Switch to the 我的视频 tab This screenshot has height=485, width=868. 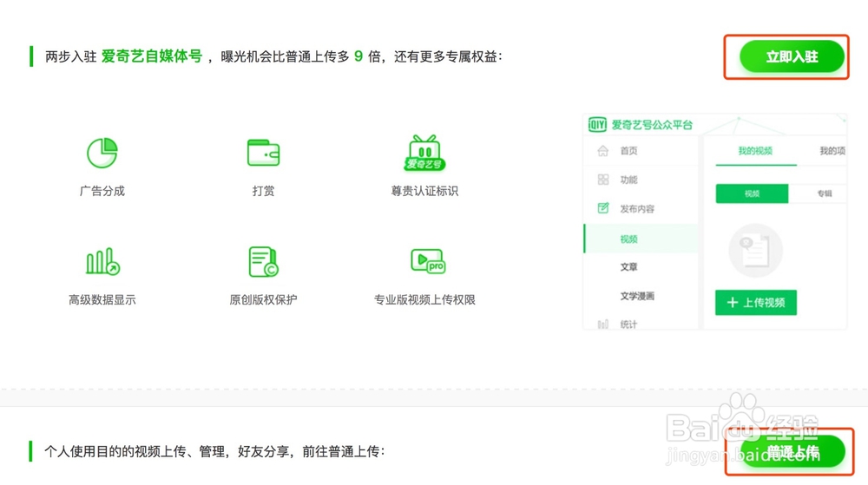point(755,150)
